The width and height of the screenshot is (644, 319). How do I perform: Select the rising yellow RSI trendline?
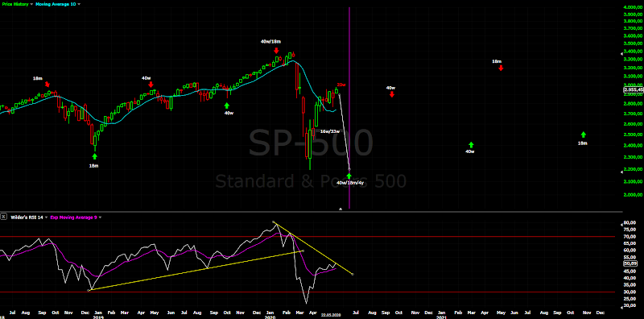click(x=195, y=271)
